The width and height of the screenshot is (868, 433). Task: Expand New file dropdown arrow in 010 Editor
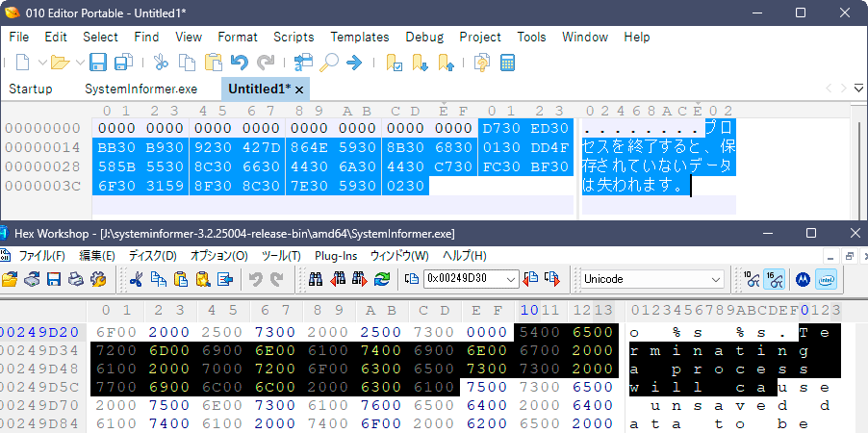pos(42,63)
